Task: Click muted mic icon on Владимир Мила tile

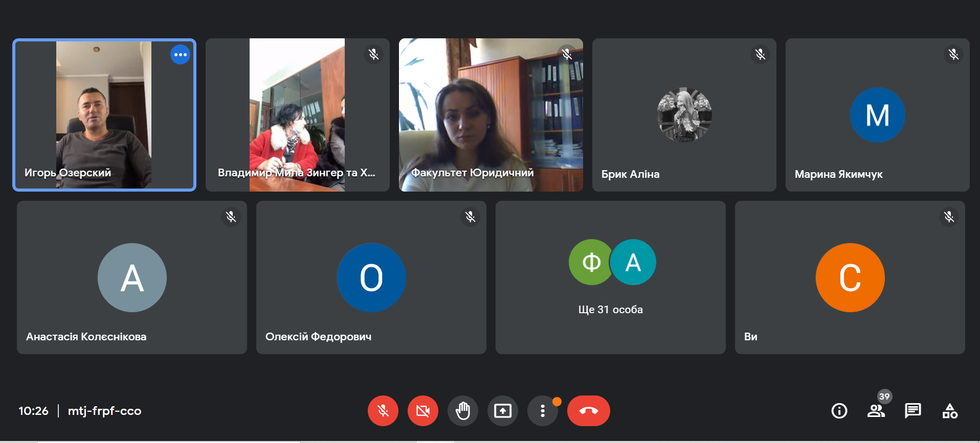Action: [x=373, y=54]
